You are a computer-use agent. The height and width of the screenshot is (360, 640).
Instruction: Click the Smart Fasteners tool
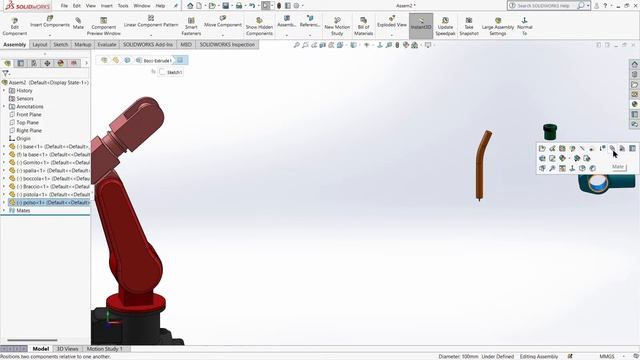coord(191,27)
